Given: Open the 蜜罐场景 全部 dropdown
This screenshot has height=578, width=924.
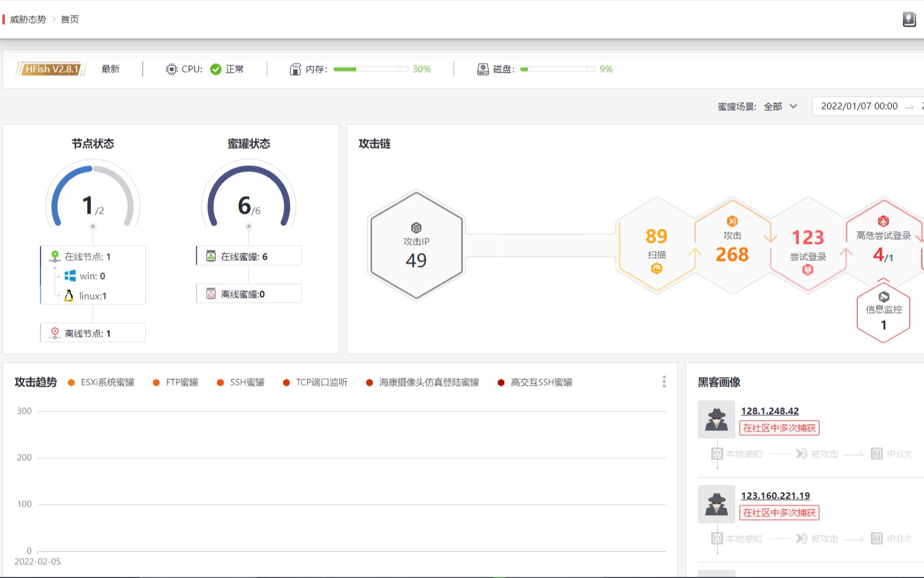Looking at the screenshot, I should [x=781, y=107].
